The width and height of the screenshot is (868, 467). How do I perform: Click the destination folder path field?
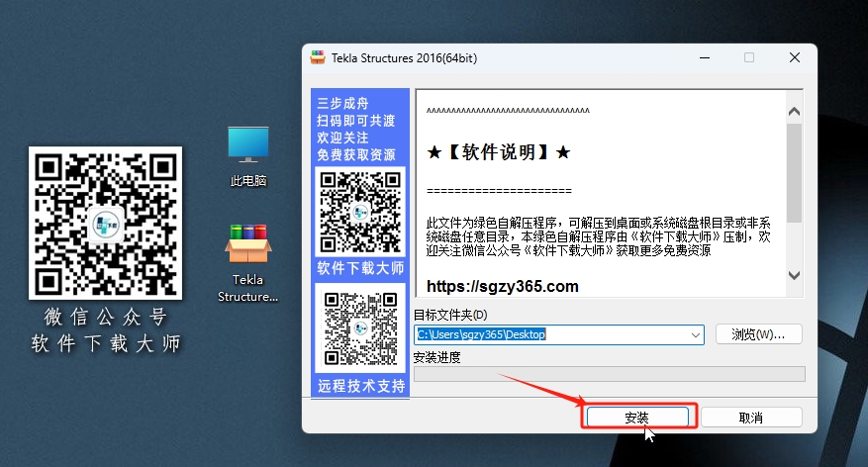tap(558, 334)
